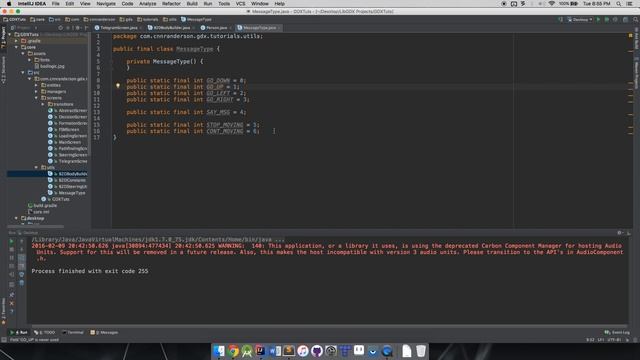Open the Analyze menu
640x360 pixels.
coord(147,4)
